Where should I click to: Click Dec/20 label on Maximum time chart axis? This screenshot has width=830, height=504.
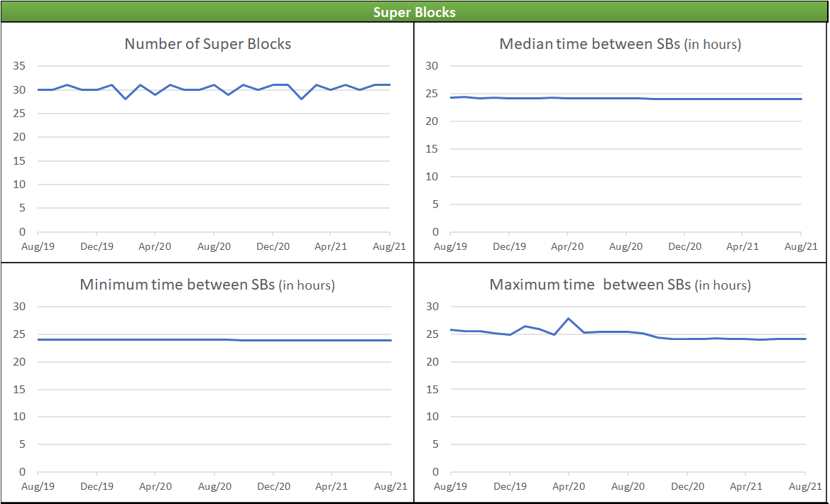point(687,486)
